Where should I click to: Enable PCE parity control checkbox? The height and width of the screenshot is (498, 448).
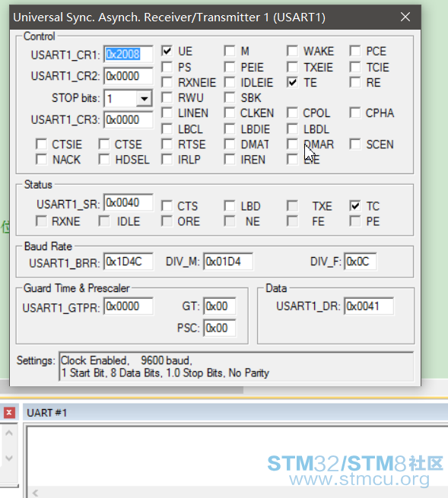(x=355, y=51)
